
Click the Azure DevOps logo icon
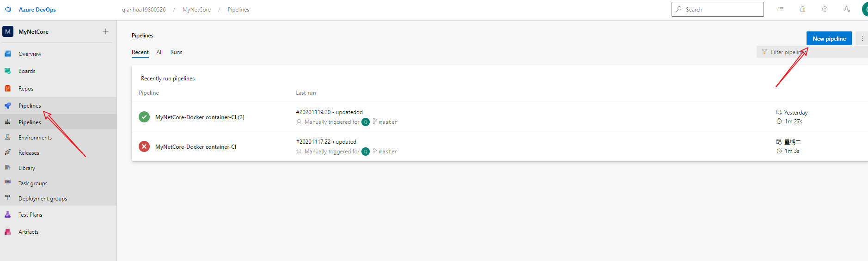click(8, 9)
